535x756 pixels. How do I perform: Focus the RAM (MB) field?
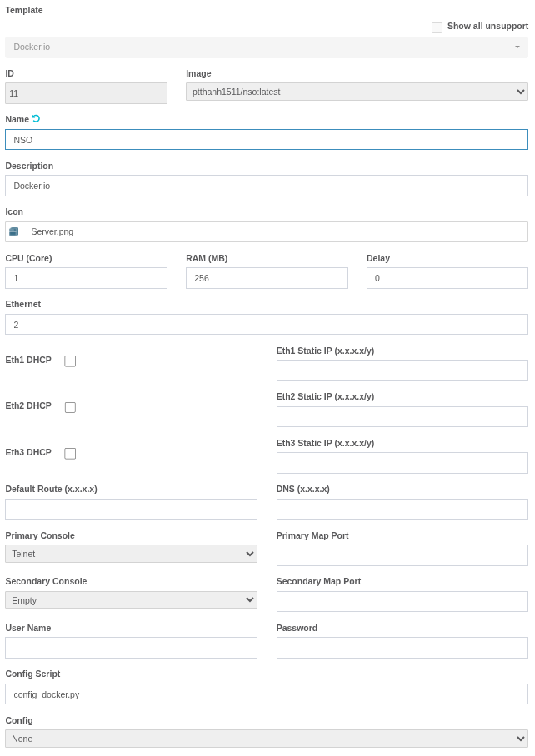pyautogui.click(x=267, y=278)
